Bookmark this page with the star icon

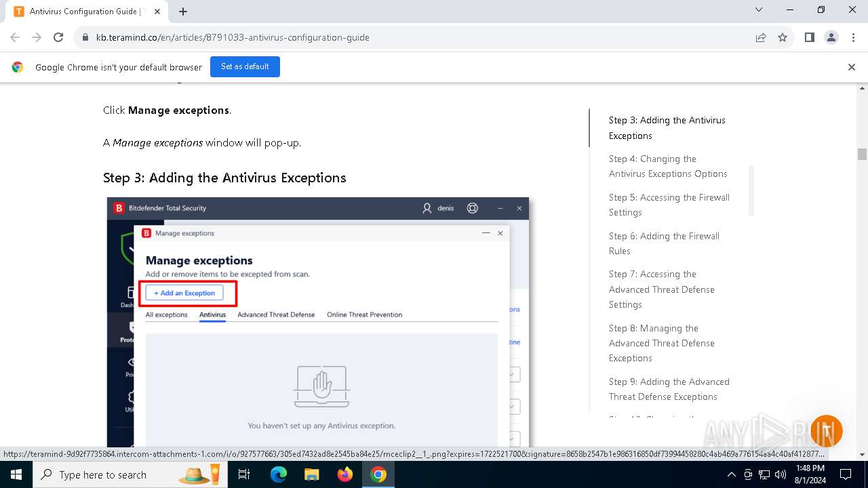(783, 37)
